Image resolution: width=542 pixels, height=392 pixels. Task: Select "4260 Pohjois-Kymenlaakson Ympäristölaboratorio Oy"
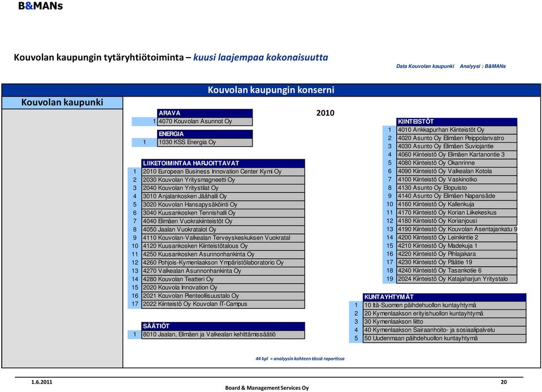223,263
